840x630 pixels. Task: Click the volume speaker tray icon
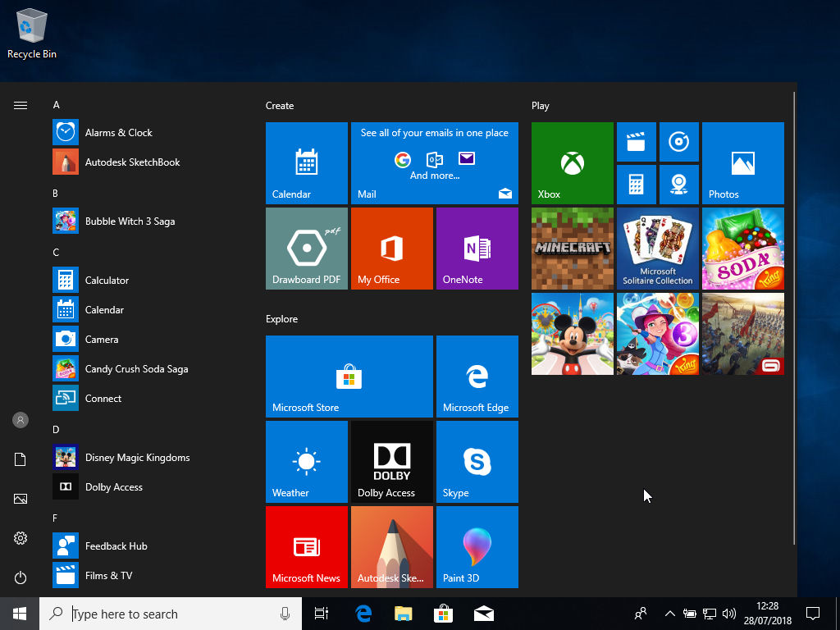[729, 614]
